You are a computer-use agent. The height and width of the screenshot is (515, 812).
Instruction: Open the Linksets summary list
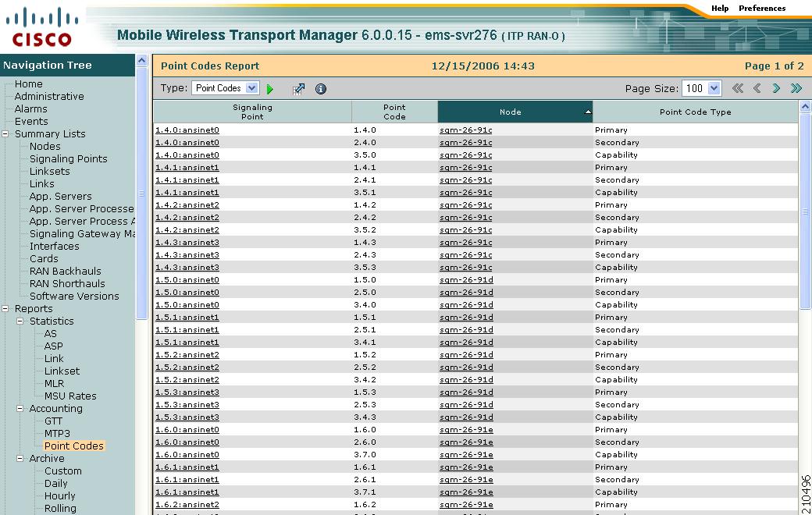point(50,172)
